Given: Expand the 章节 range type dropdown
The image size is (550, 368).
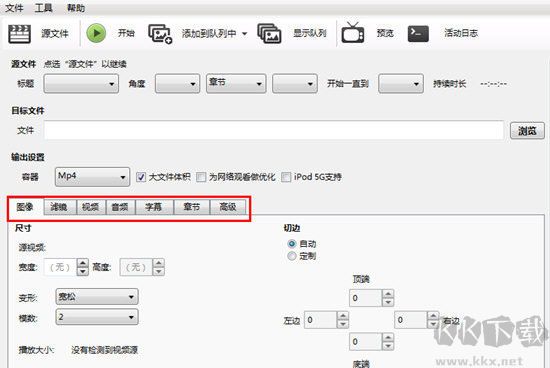Looking at the screenshot, I should tap(236, 83).
